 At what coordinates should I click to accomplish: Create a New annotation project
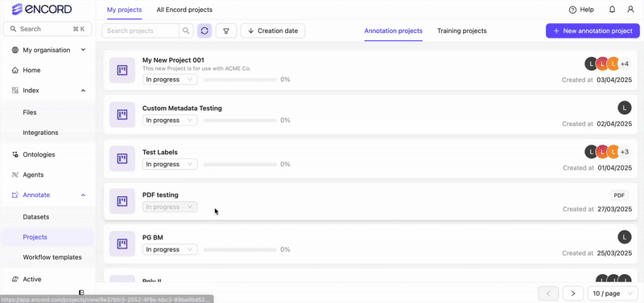592,31
